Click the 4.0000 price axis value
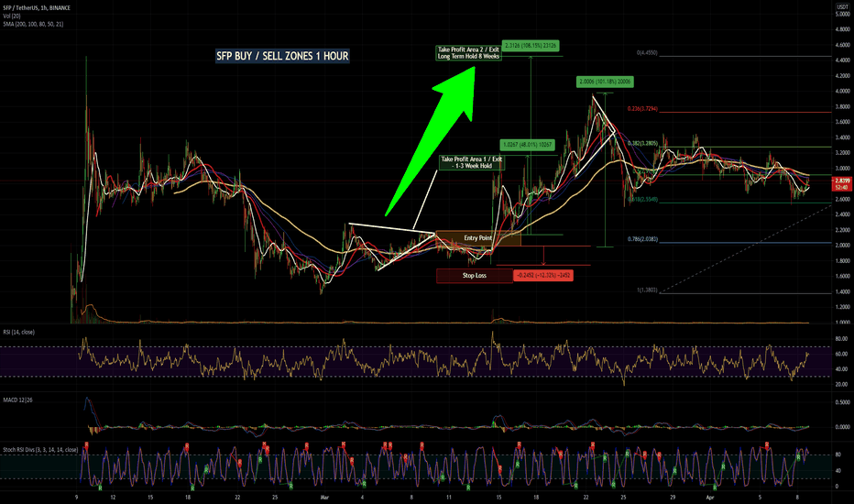854x504 pixels. pyautogui.click(x=842, y=92)
